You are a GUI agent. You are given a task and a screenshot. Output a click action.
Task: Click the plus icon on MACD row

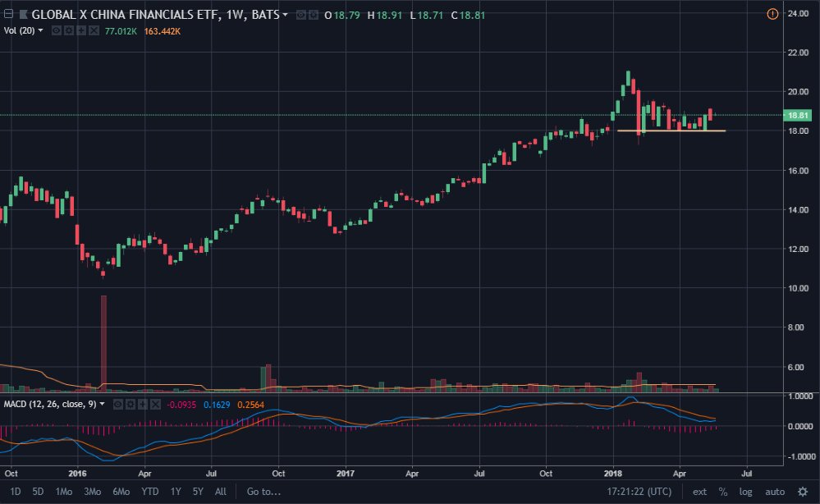[143, 404]
